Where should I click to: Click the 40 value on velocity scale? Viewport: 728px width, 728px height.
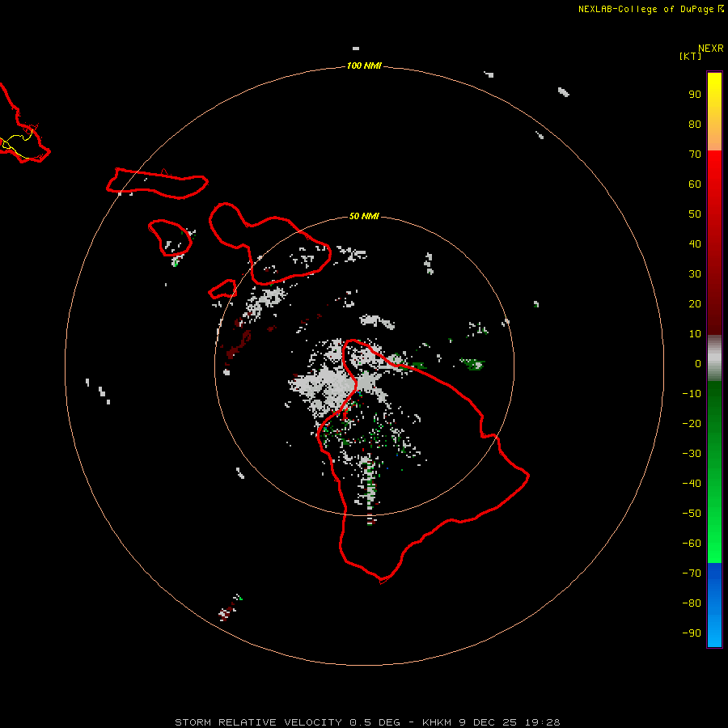pyautogui.click(x=695, y=243)
